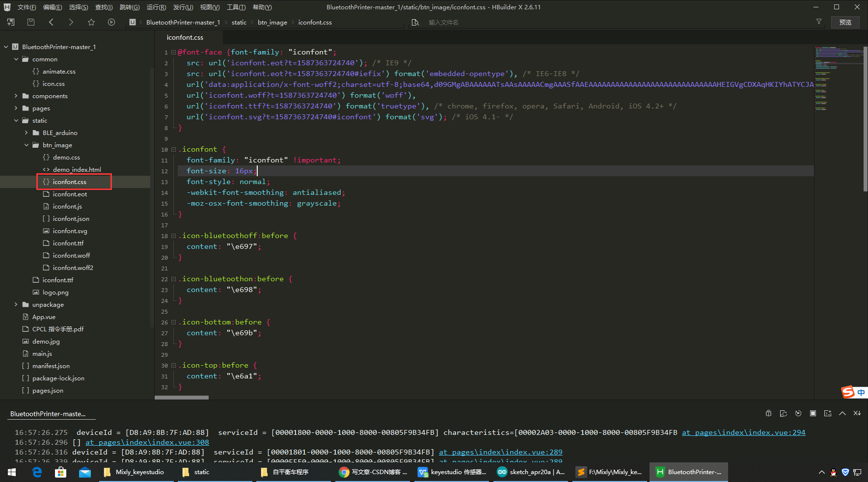
Task: Click the code minimap preview
Action: (x=838, y=79)
